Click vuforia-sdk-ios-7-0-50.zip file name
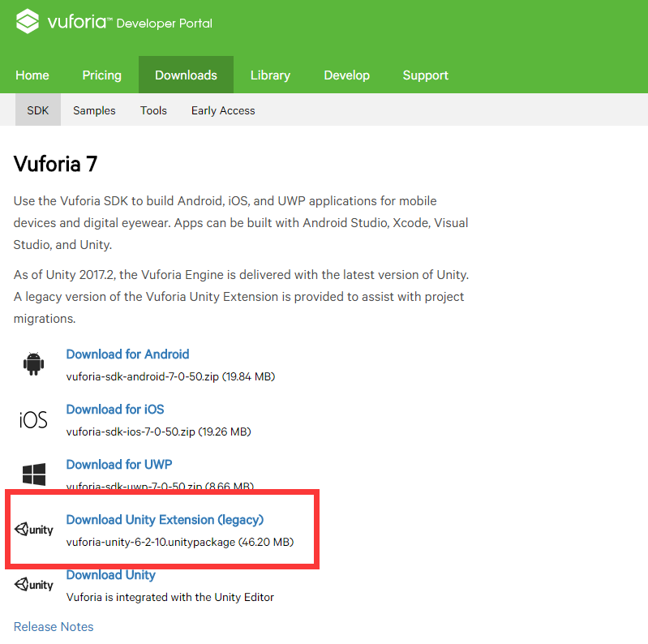648x644 pixels. point(131,431)
